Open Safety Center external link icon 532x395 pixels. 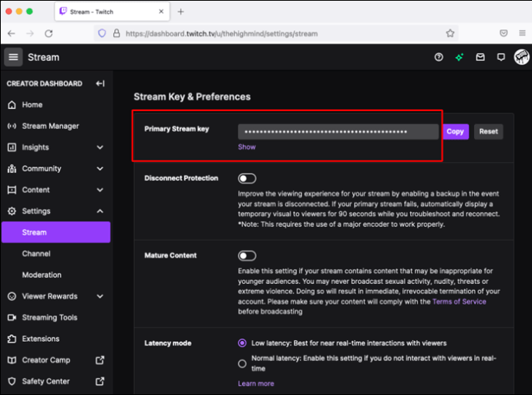pos(99,381)
